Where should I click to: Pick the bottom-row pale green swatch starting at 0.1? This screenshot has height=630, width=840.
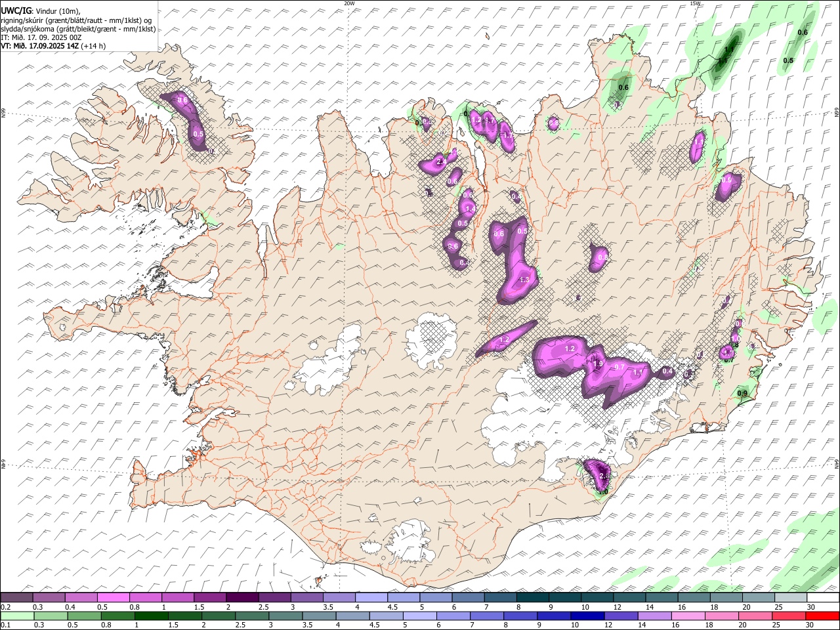tap(16, 616)
